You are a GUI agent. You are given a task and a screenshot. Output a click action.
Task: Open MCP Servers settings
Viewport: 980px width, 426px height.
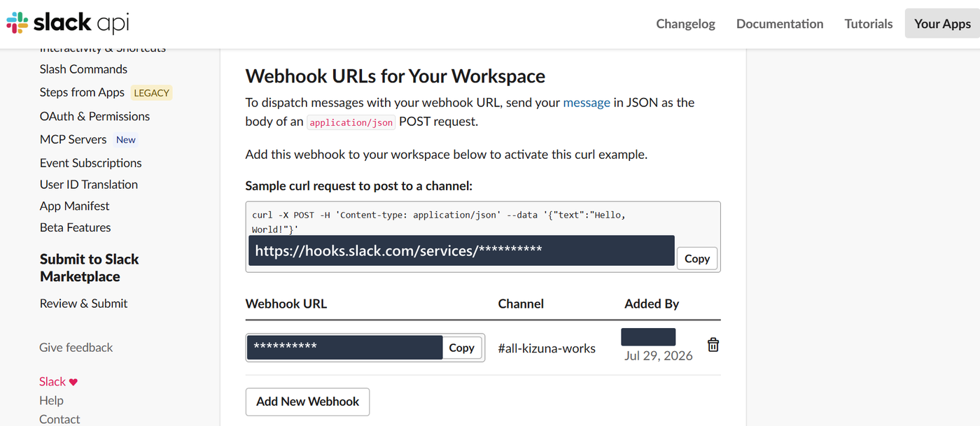point(73,139)
